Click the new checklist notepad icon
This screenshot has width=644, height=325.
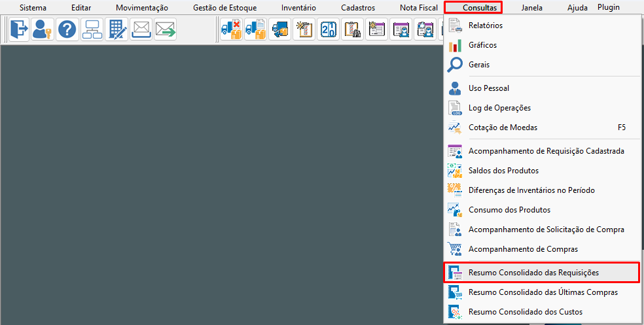tap(304, 29)
